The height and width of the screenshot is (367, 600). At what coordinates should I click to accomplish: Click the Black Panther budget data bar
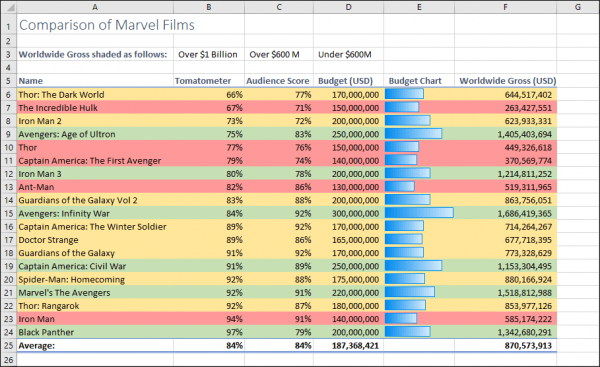(408, 332)
